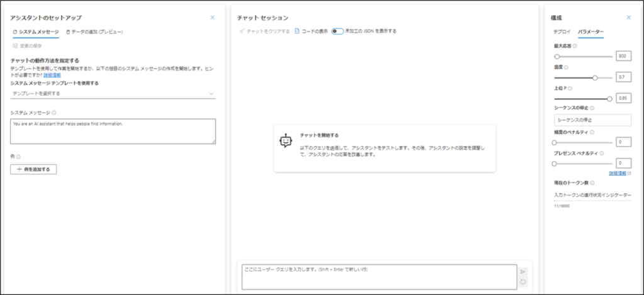
Task: Click the info icon next to 温度
Action: coord(567,67)
